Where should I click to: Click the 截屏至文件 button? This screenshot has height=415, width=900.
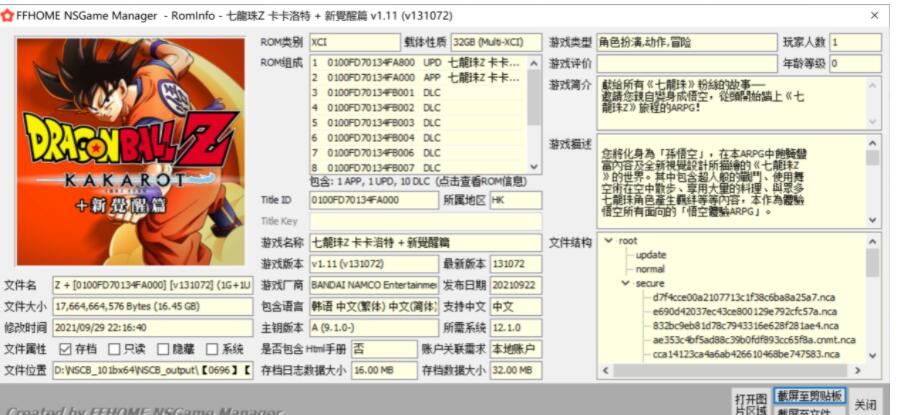point(810,411)
